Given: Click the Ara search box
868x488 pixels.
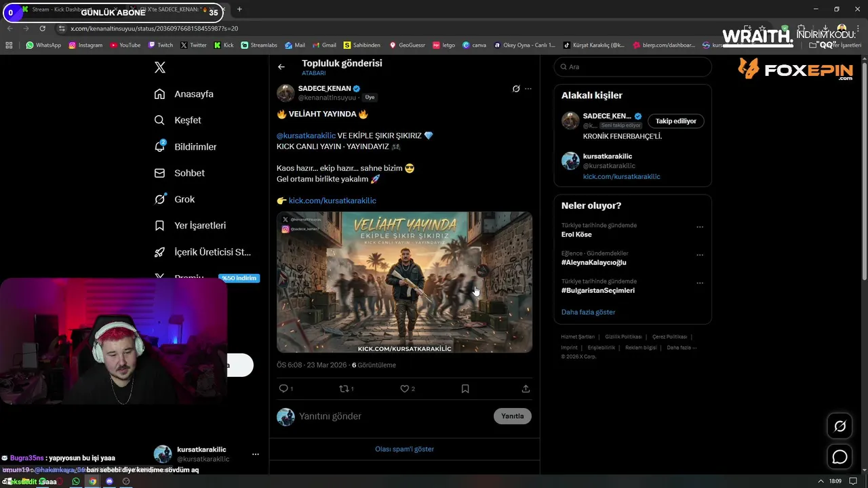Looking at the screenshot, I should 633,66.
